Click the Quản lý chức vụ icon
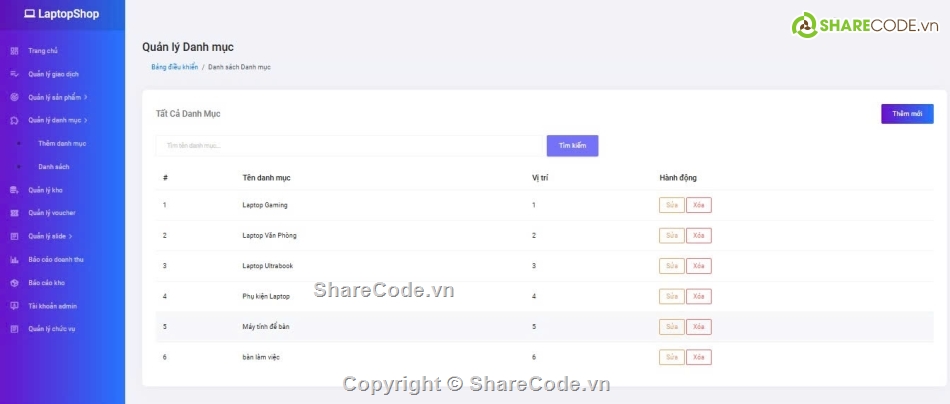This screenshot has height=404, width=950. tap(15, 329)
